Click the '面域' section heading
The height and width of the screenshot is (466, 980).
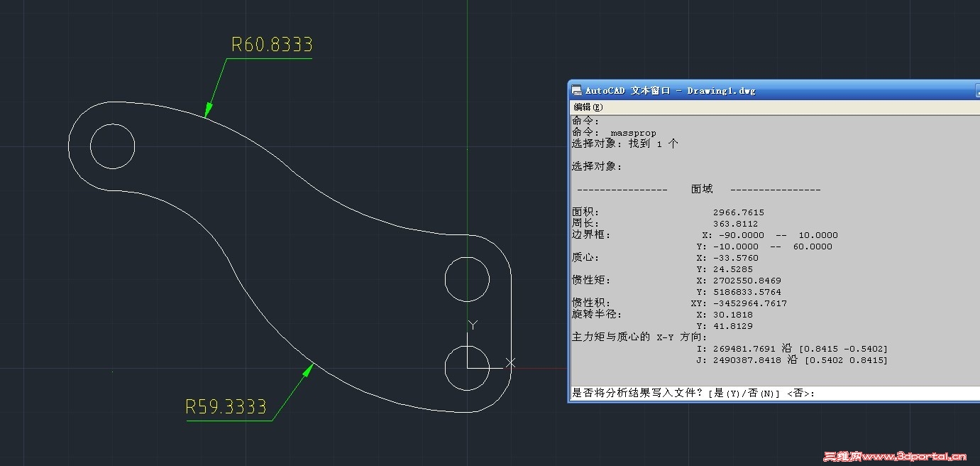pyautogui.click(x=702, y=189)
